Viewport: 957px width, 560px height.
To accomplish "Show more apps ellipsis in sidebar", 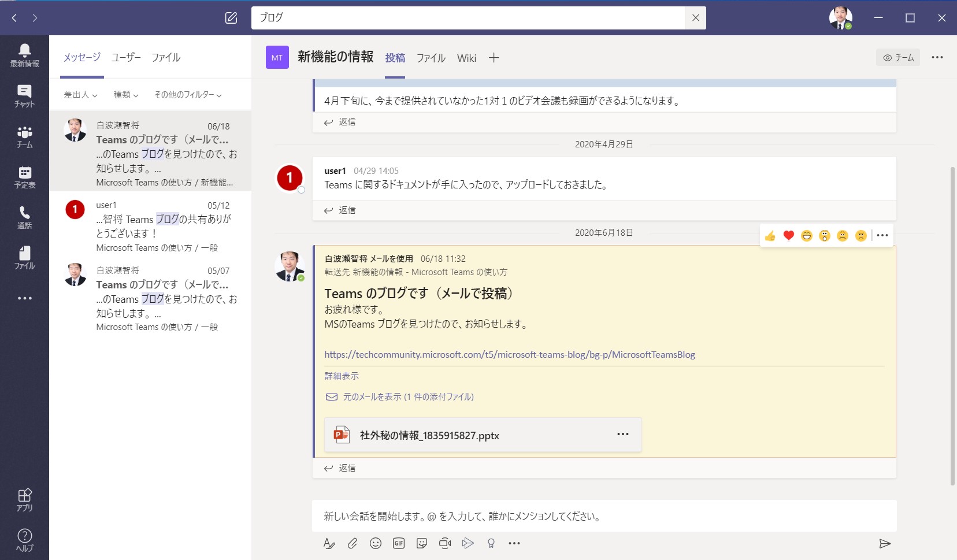I will (x=24, y=298).
